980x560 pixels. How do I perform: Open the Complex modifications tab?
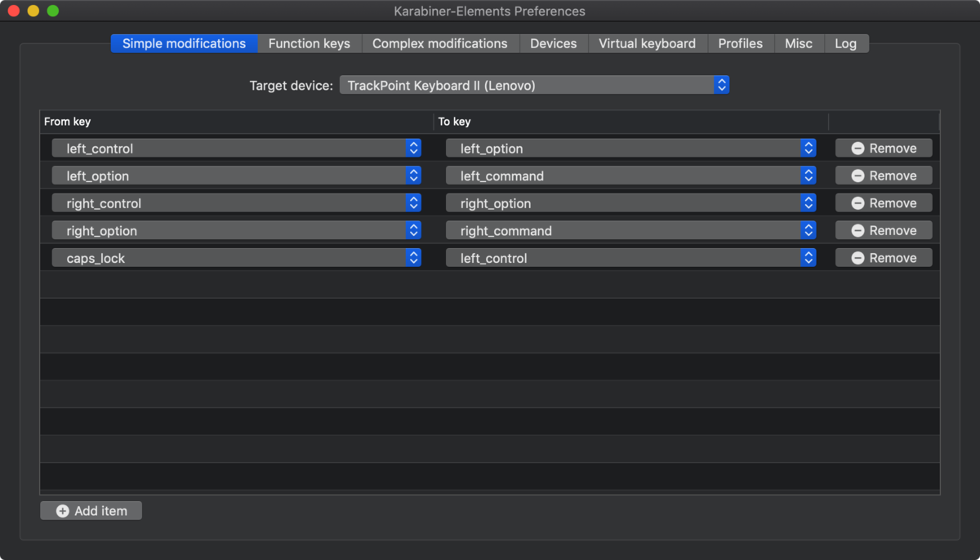pos(439,43)
